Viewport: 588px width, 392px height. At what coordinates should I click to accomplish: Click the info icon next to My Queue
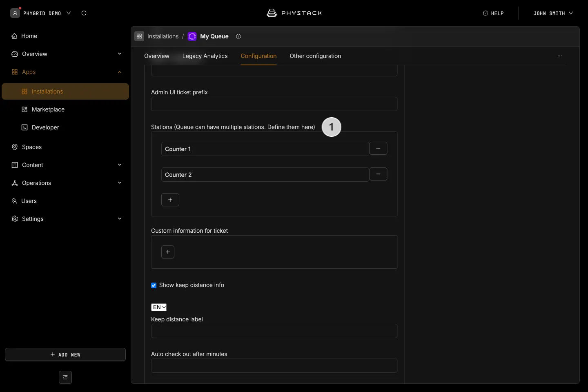pos(238,36)
